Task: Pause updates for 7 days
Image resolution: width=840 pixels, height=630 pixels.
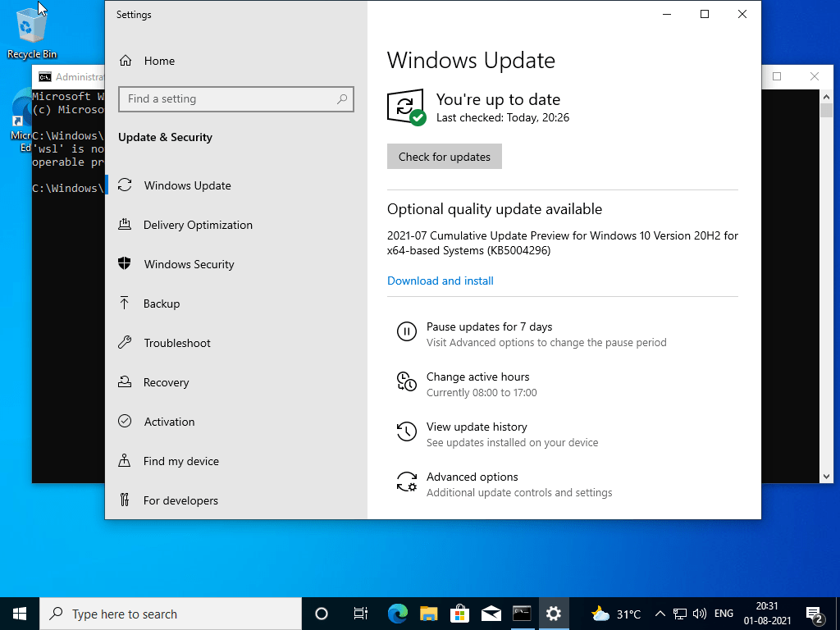Action: (489, 327)
